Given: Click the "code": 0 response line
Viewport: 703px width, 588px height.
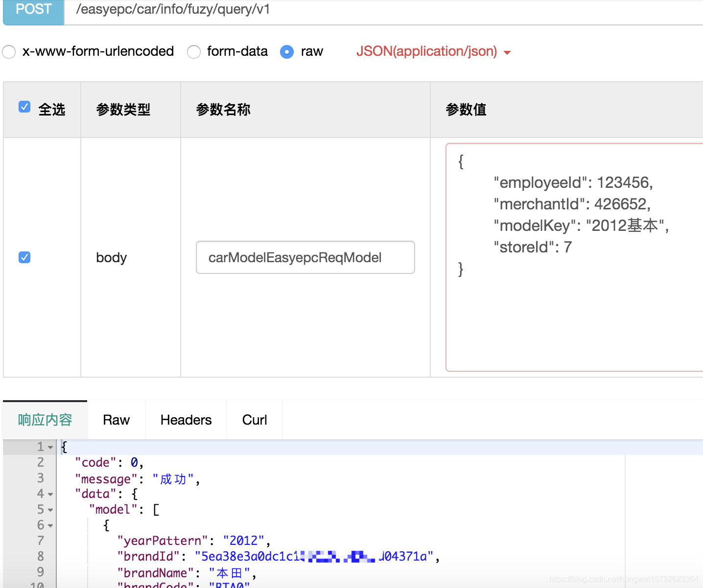Looking at the screenshot, I should 109,463.
